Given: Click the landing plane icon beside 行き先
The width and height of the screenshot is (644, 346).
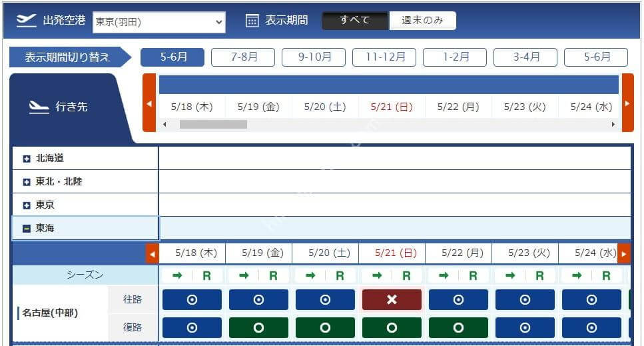Looking at the screenshot, I should click(39, 107).
